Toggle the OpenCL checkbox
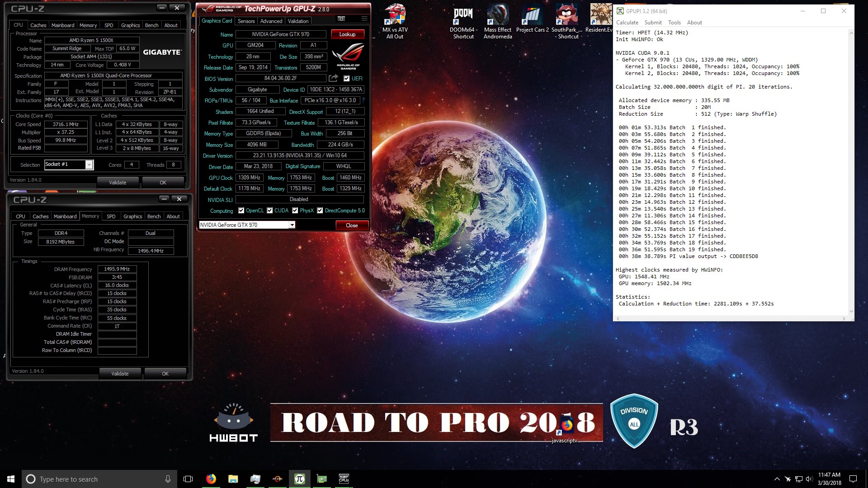 tap(241, 211)
